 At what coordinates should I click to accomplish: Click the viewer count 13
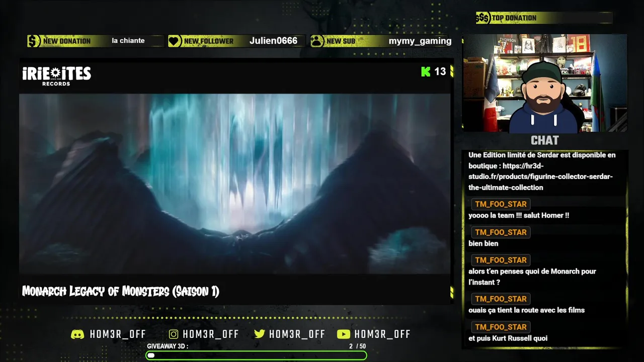[x=440, y=71]
